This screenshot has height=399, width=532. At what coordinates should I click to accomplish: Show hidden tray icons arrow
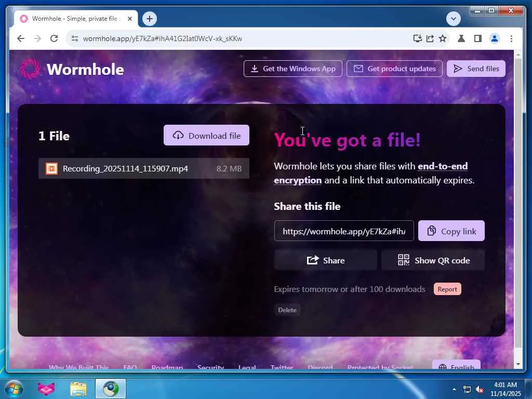point(454,389)
